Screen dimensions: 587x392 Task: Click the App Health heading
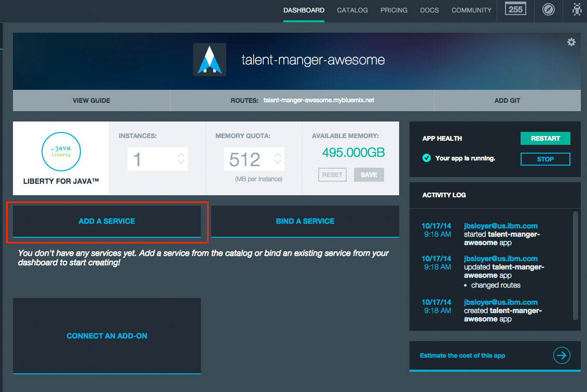coord(442,139)
